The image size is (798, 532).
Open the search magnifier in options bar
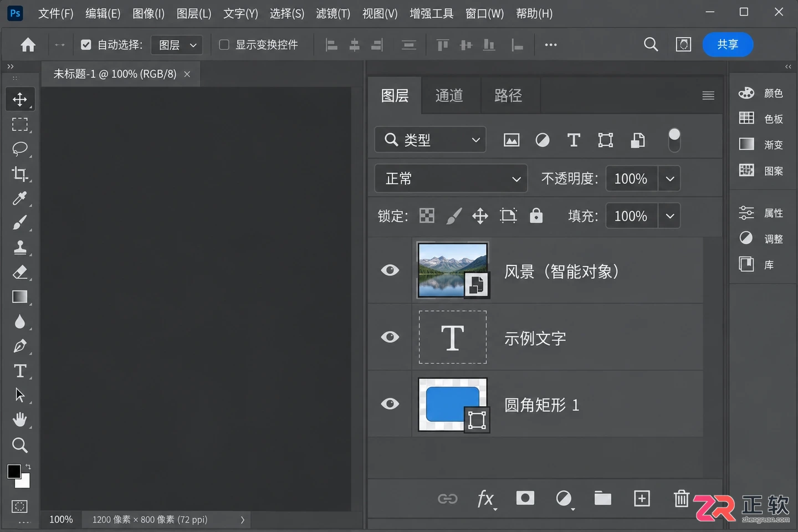click(651, 44)
